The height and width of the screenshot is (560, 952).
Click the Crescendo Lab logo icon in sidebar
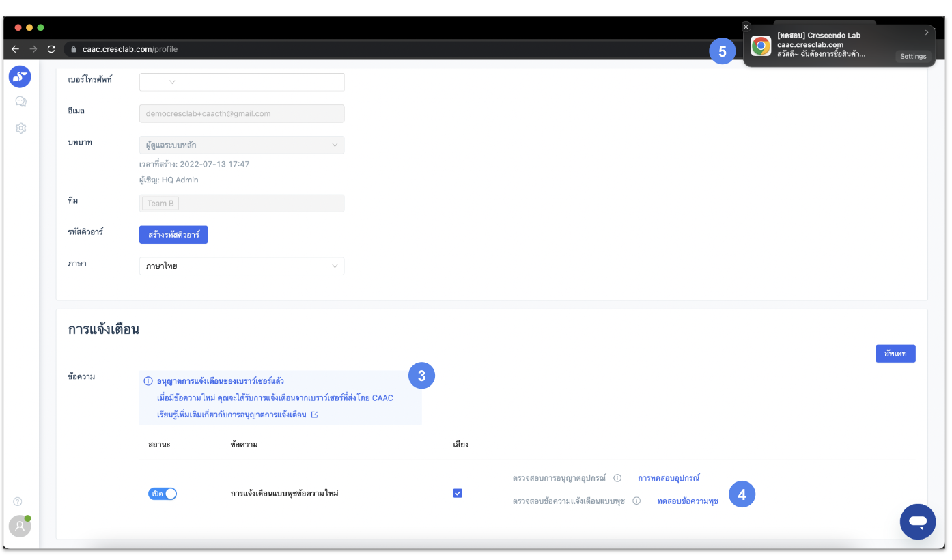click(20, 76)
